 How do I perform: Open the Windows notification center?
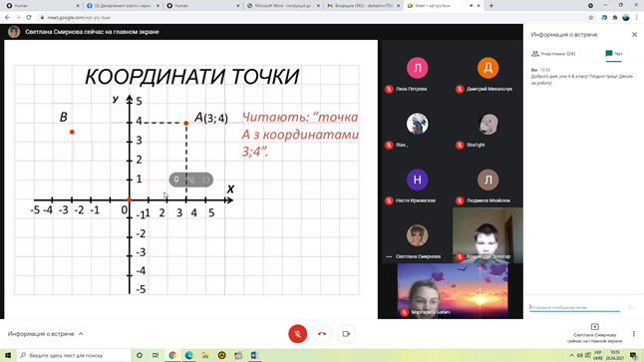(634, 355)
